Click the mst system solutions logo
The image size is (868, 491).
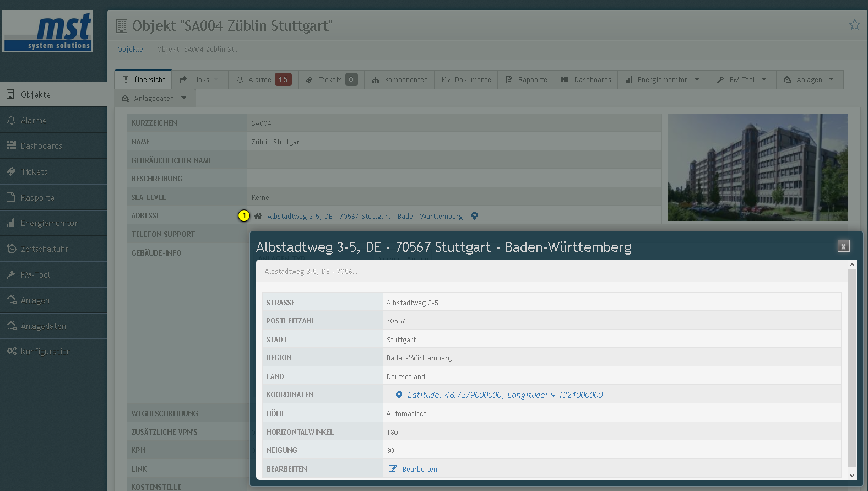pos(47,31)
